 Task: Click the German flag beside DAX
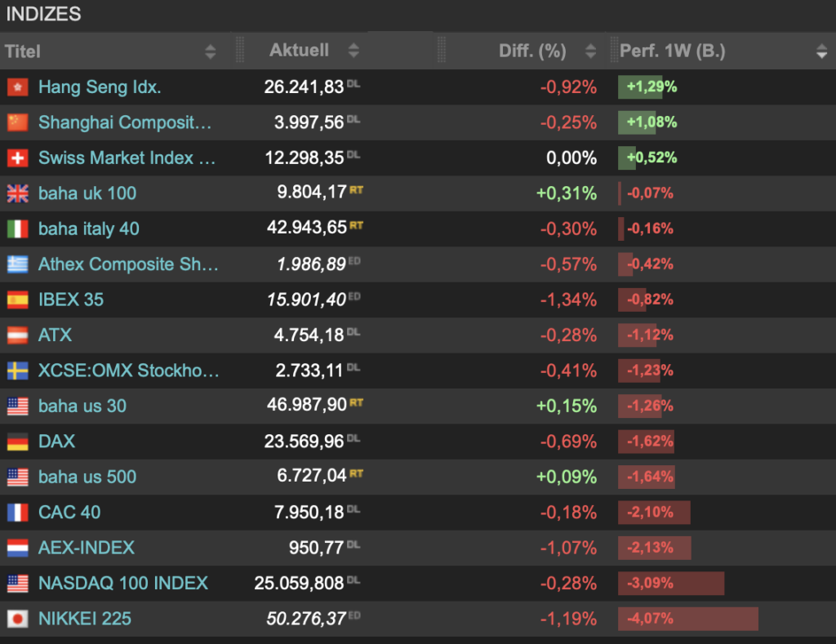click(17, 442)
